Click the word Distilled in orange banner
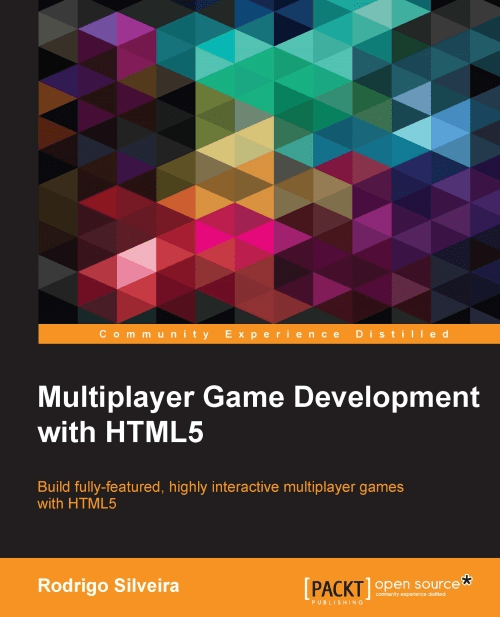500x617 pixels. coord(402,334)
